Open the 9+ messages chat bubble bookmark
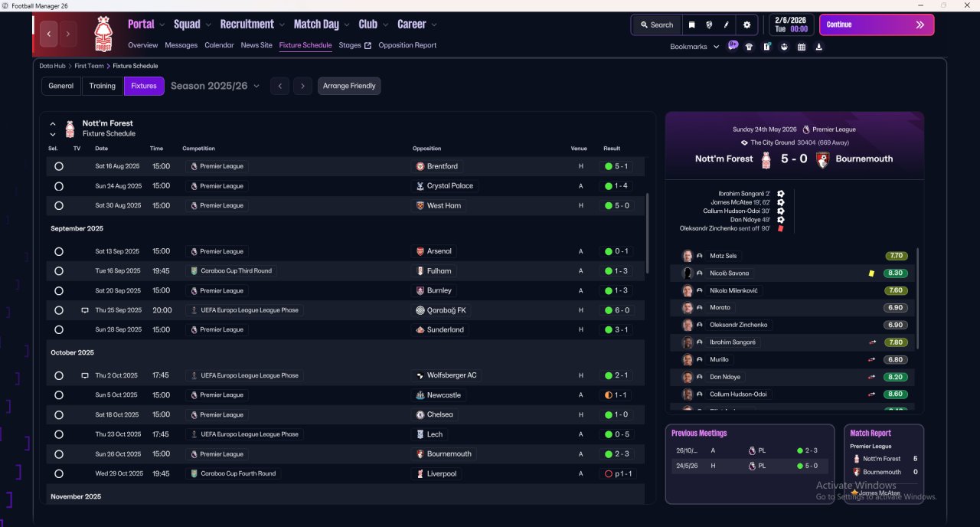The height and width of the screenshot is (527, 980). tap(733, 46)
